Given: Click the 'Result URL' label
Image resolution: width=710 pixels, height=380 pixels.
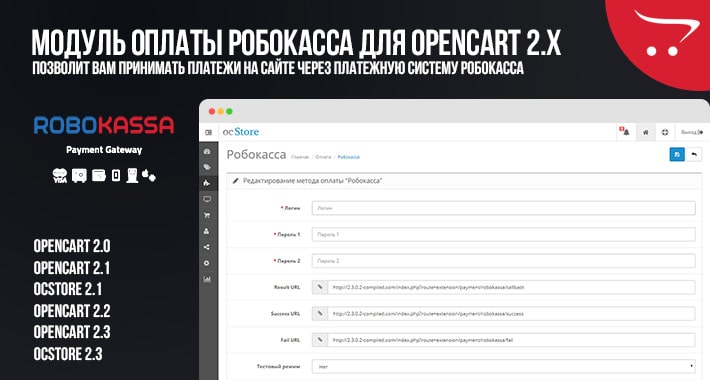Looking at the screenshot, I should 287,287.
